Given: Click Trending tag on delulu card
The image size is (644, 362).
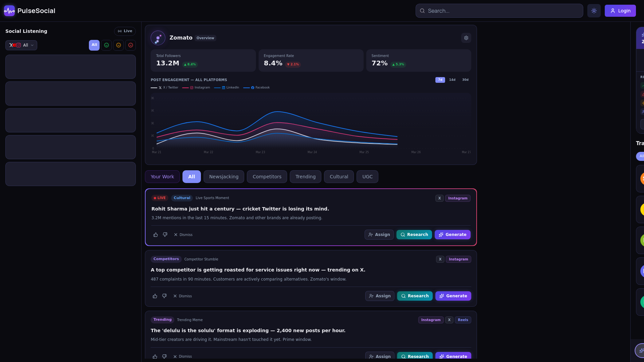Looking at the screenshot, I should coord(162,320).
